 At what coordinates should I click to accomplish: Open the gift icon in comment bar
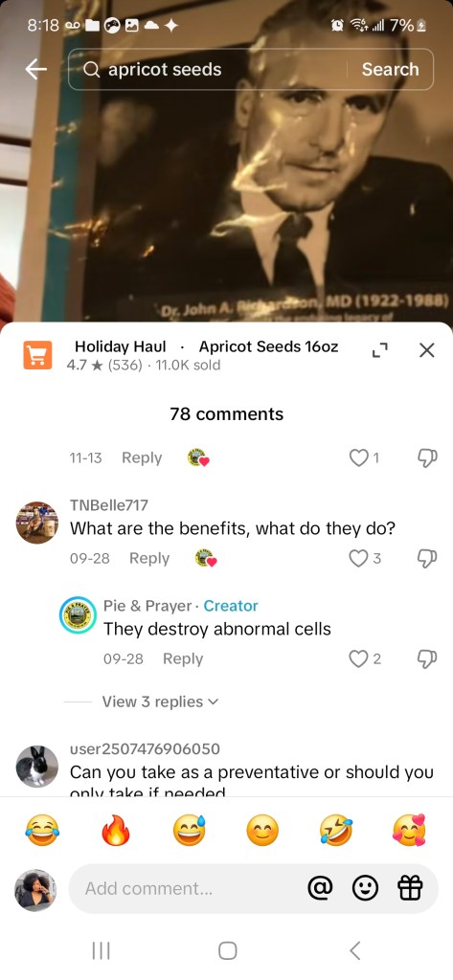point(411,888)
